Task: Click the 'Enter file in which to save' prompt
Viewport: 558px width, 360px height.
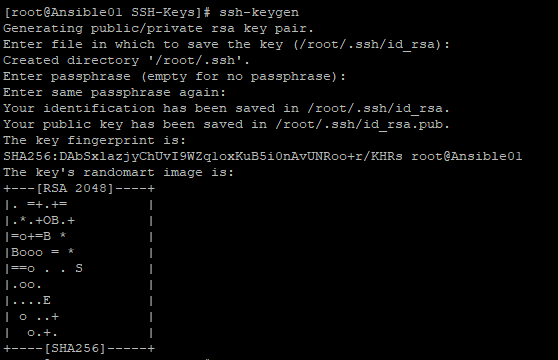Action: pyautogui.click(x=227, y=44)
